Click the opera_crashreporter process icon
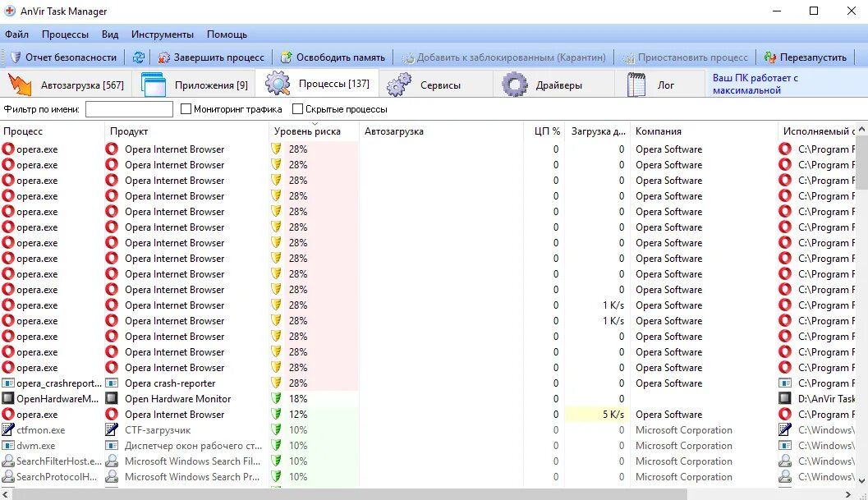 pos(7,383)
